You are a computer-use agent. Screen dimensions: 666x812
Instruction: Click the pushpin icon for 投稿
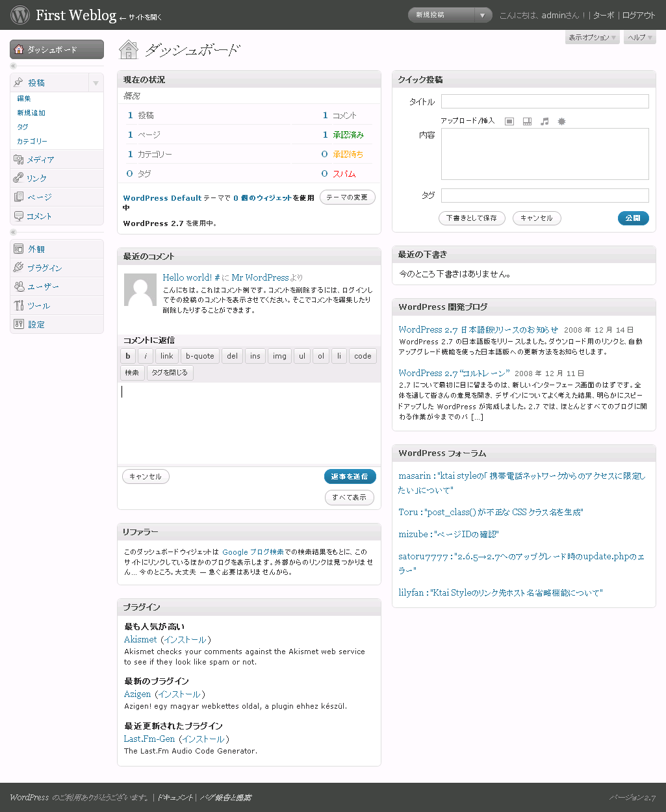(18, 82)
